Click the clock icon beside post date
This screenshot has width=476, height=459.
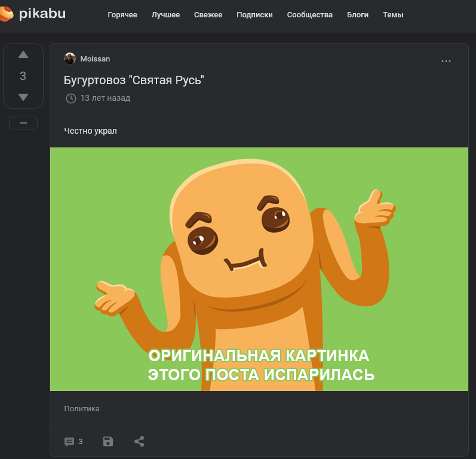tap(70, 98)
